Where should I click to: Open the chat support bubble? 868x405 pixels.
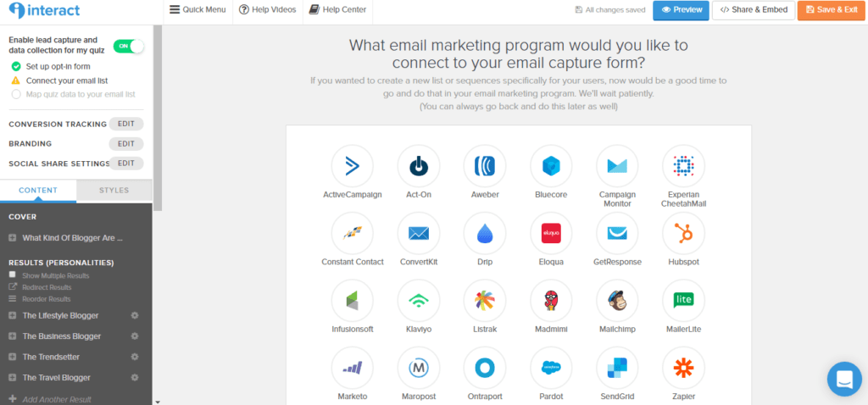844,379
